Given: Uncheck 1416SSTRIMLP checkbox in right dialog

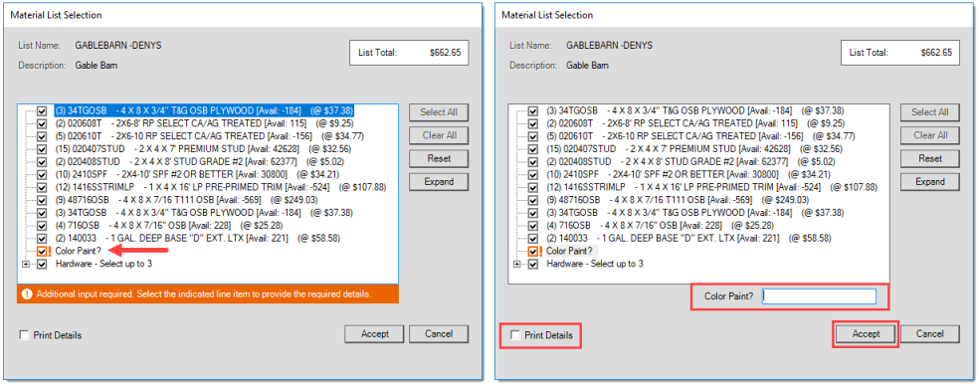Looking at the screenshot, I should (533, 187).
